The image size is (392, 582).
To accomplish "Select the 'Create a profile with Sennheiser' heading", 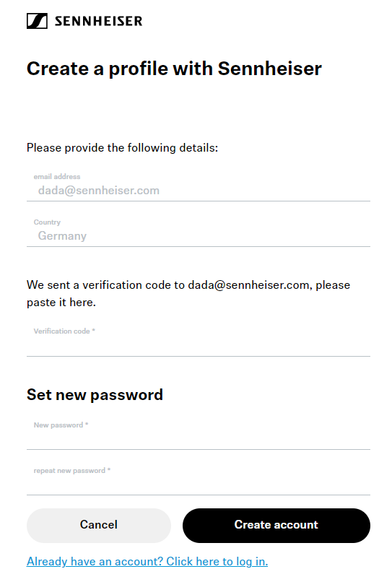I will (174, 69).
